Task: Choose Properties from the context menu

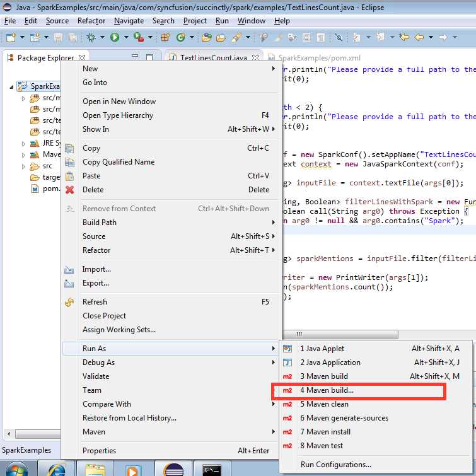Action: coord(170,451)
